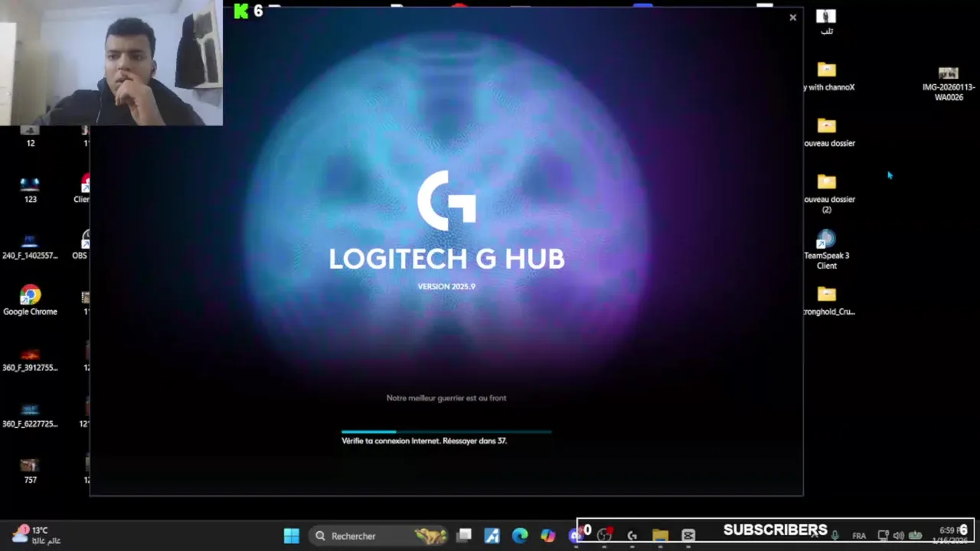The height and width of the screenshot is (551, 980).
Task: Open Google Chrome desktop shortcut
Action: coord(30,301)
